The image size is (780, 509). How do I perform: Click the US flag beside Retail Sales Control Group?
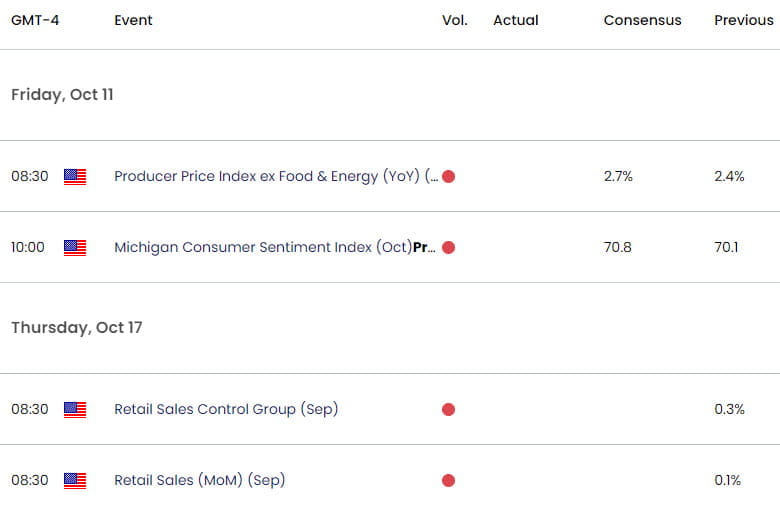[75, 410]
